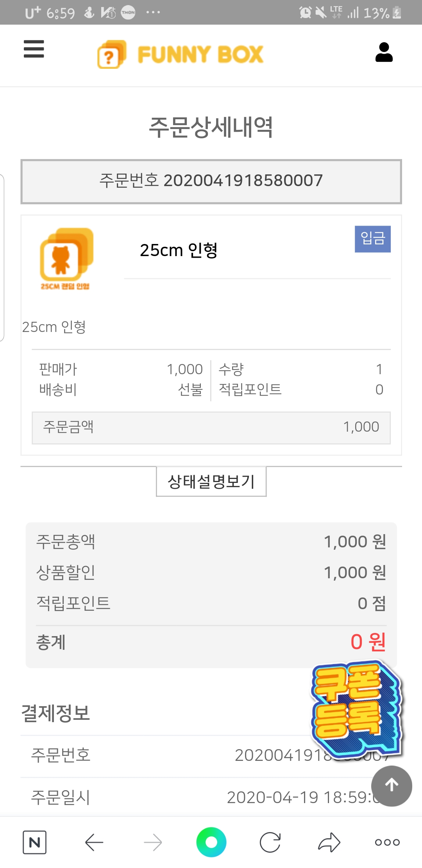422x868 pixels.
Task: Tap the blue 입금 status badge
Action: 372,239
